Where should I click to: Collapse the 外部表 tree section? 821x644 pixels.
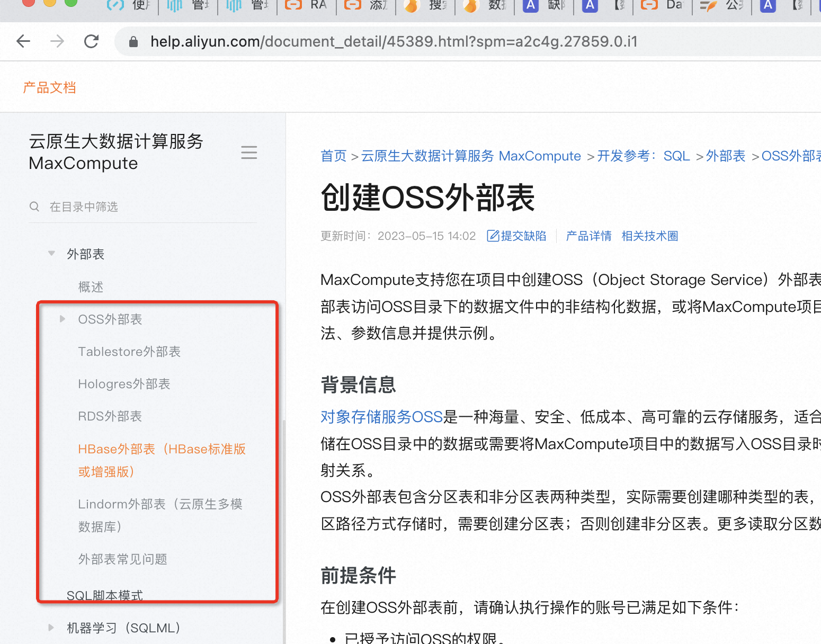tap(51, 253)
